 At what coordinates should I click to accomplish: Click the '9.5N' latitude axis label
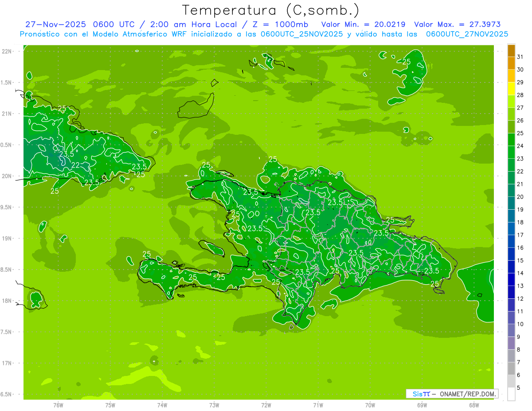pyautogui.click(x=6, y=207)
